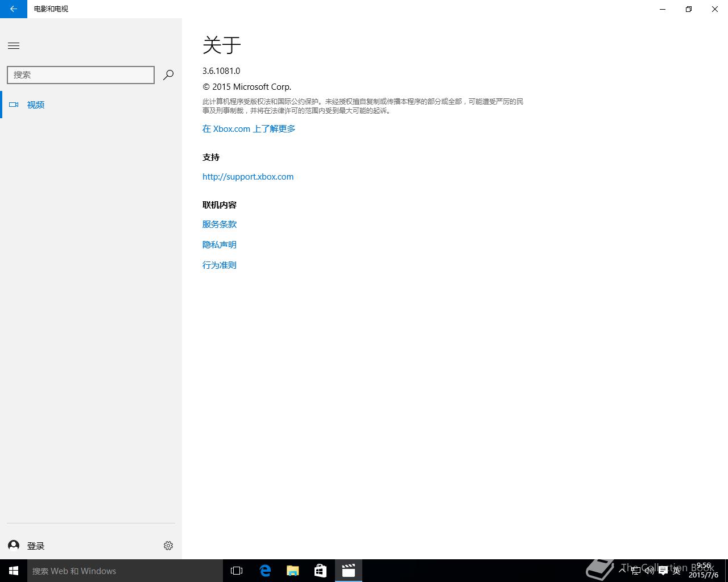Open the network tray icon

(636, 571)
